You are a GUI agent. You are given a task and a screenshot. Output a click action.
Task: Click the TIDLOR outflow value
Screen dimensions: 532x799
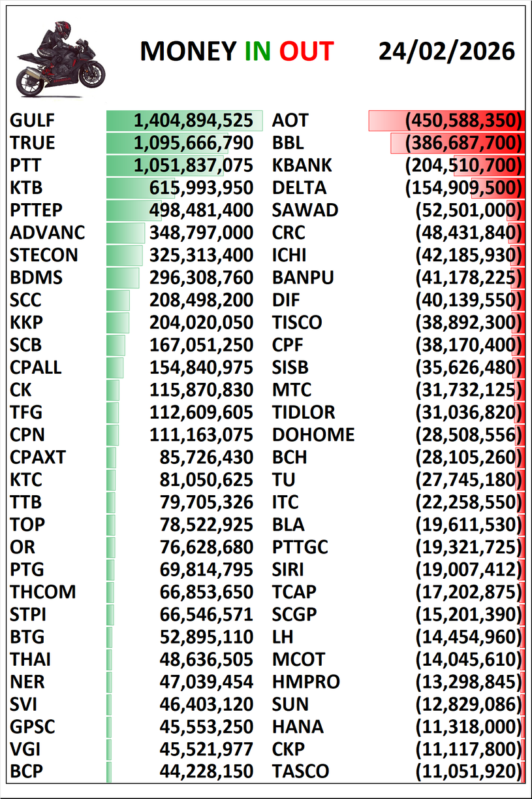[469, 412]
